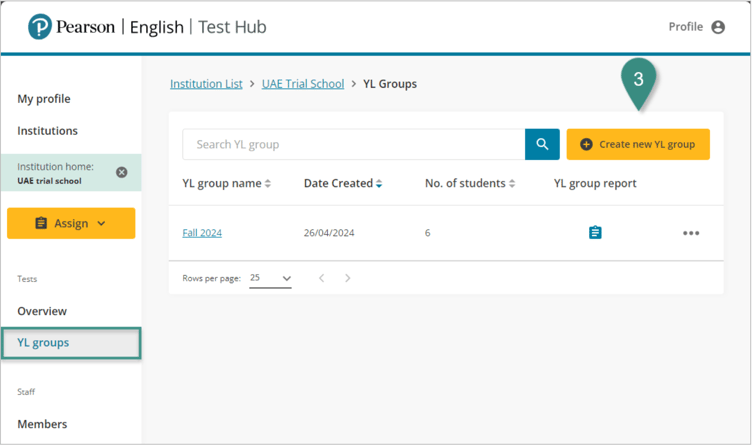Screen dimensions: 753x447
Task: Go to the previous page arrow
Action: point(321,278)
